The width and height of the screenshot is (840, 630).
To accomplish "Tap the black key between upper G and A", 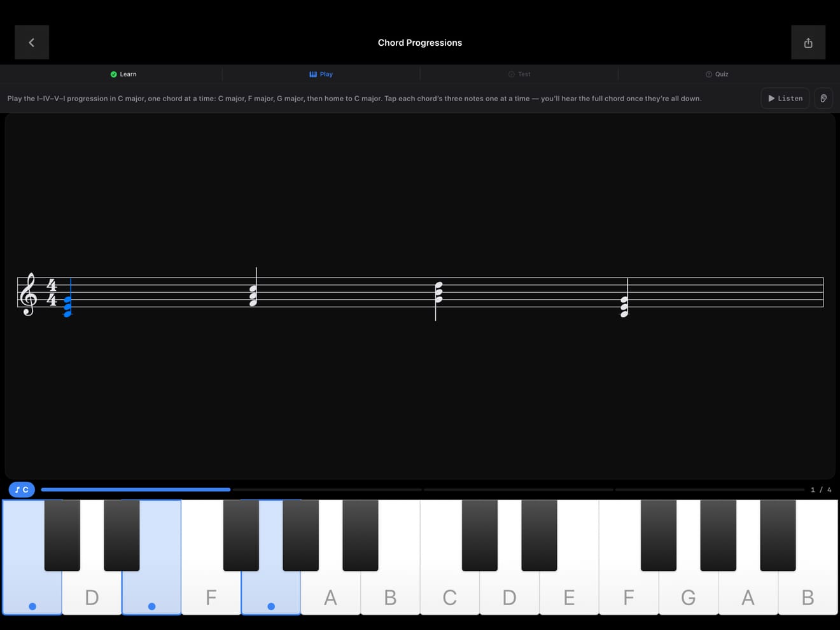I will [x=718, y=535].
